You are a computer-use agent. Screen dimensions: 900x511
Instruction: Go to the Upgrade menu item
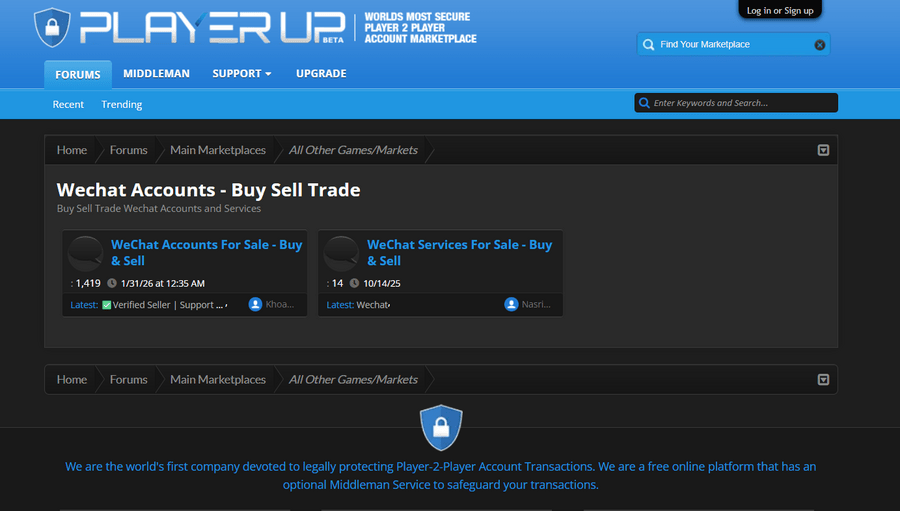[x=321, y=73]
